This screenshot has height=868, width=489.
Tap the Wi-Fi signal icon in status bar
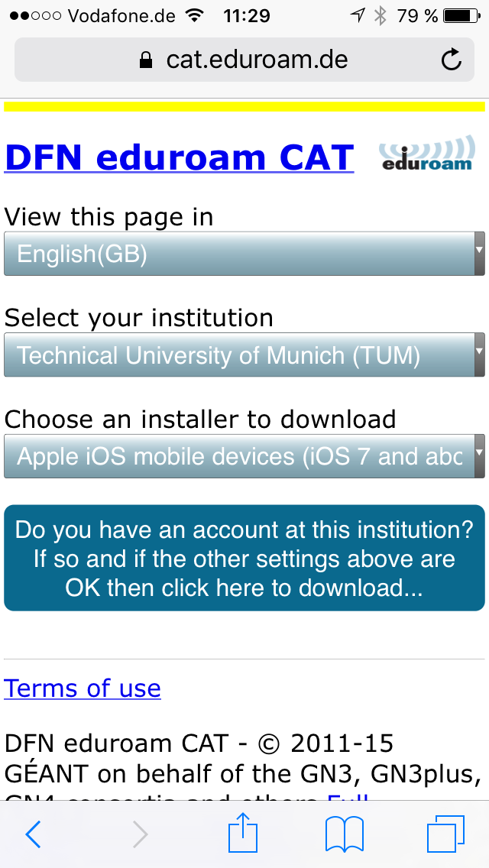[196, 15]
